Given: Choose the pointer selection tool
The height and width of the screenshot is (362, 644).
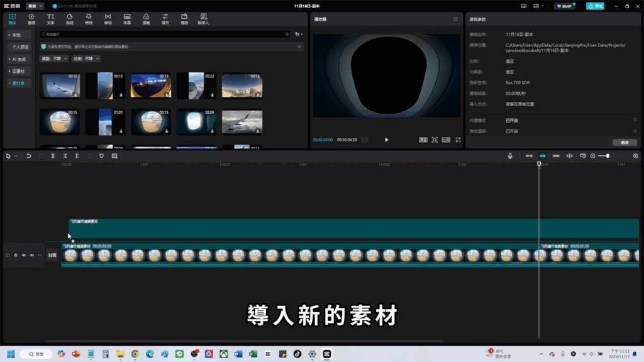Looking at the screenshot, I should pos(8,156).
